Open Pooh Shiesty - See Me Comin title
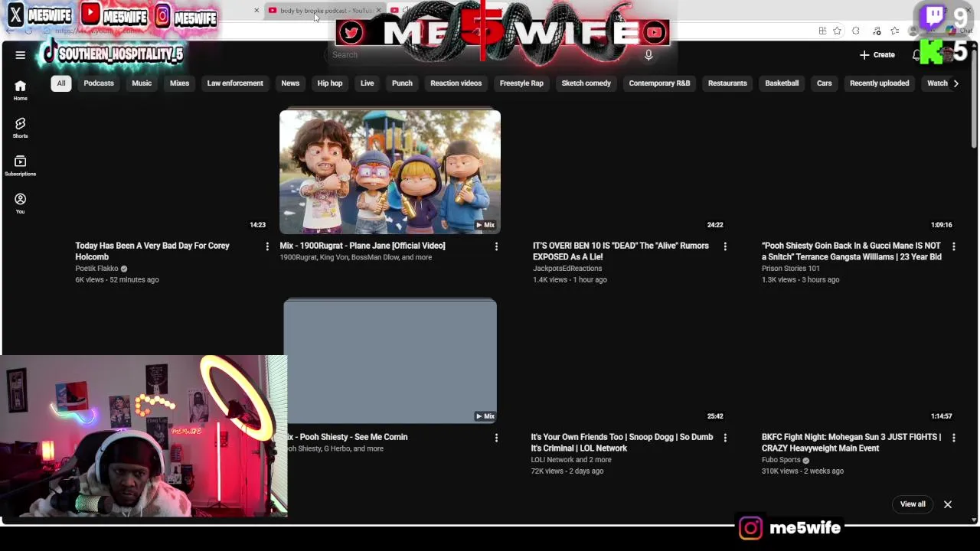Image resolution: width=980 pixels, height=551 pixels. (346, 437)
